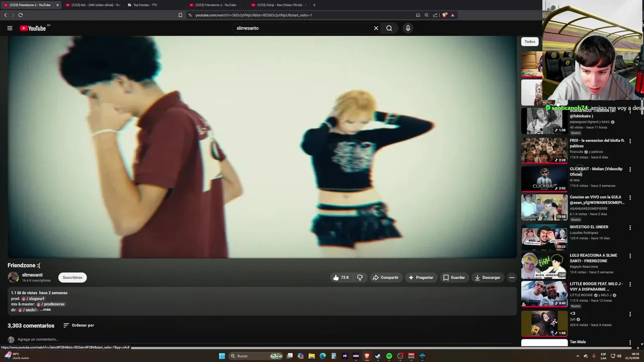
Task: Bookmark this page in address bar
Action: 180,15
